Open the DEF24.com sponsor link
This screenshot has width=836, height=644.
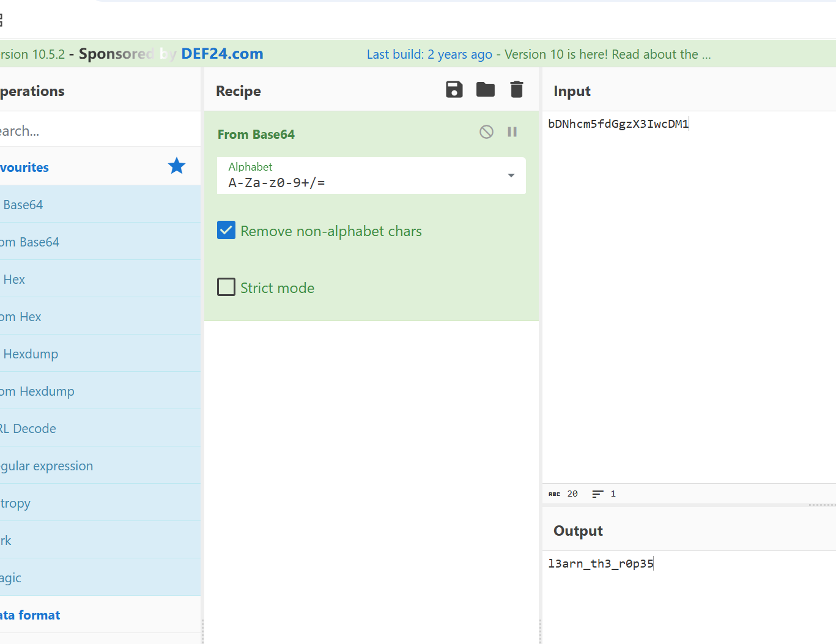click(222, 54)
